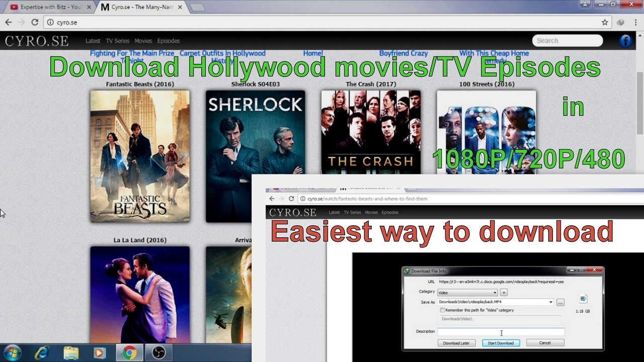Click Download Later in the dialog
The height and width of the screenshot is (362, 644).
click(x=456, y=343)
